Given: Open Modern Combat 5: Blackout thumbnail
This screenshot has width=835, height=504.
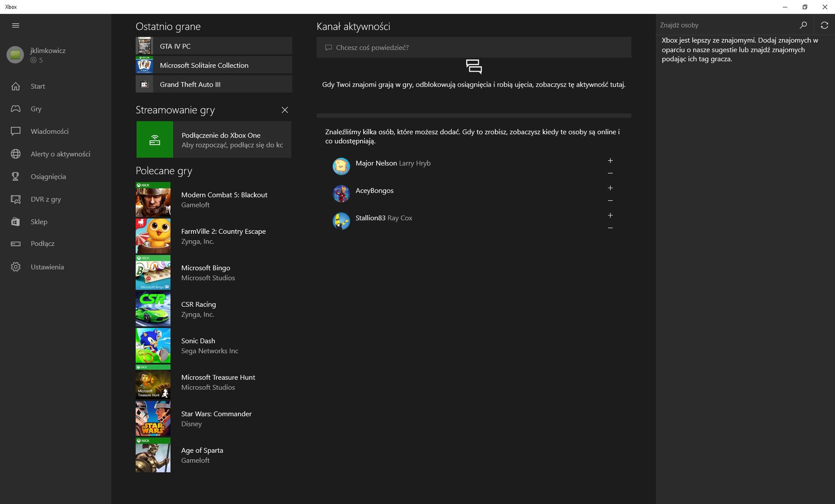Looking at the screenshot, I should (x=153, y=199).
